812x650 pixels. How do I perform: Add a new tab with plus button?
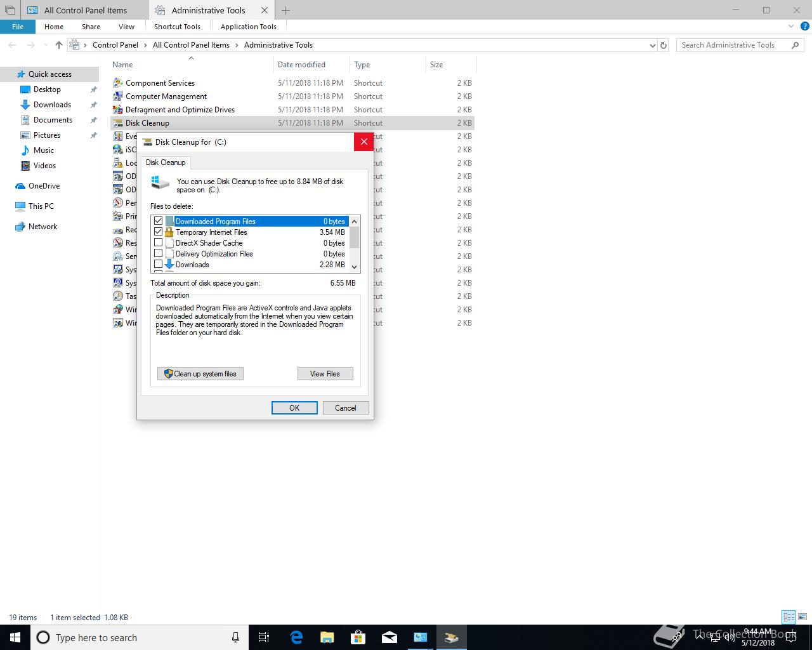pyautogui.click(x=285, y=10)
